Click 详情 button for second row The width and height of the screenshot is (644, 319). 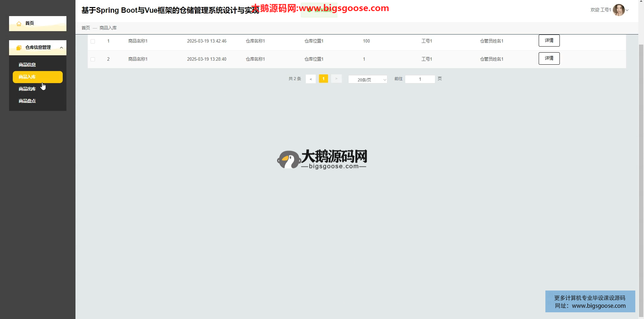pyautogui.click(x=549, y=58)
